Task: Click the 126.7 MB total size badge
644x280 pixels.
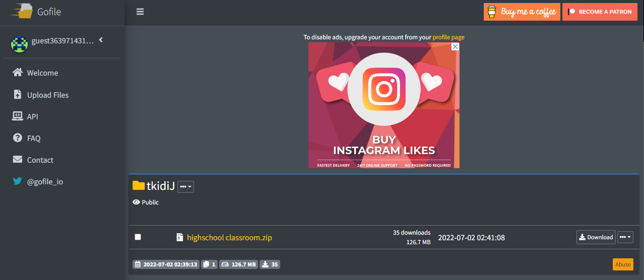Action: click(239, 264)
